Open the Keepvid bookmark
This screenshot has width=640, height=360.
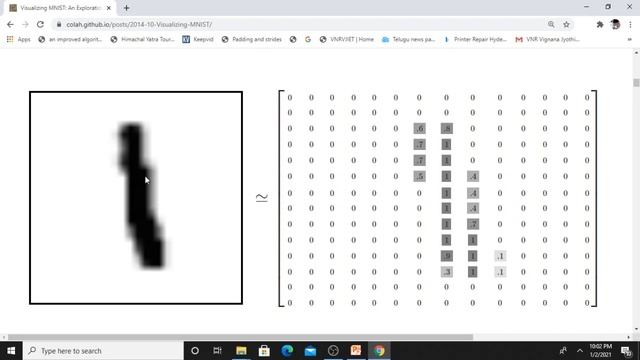point(198,39)
